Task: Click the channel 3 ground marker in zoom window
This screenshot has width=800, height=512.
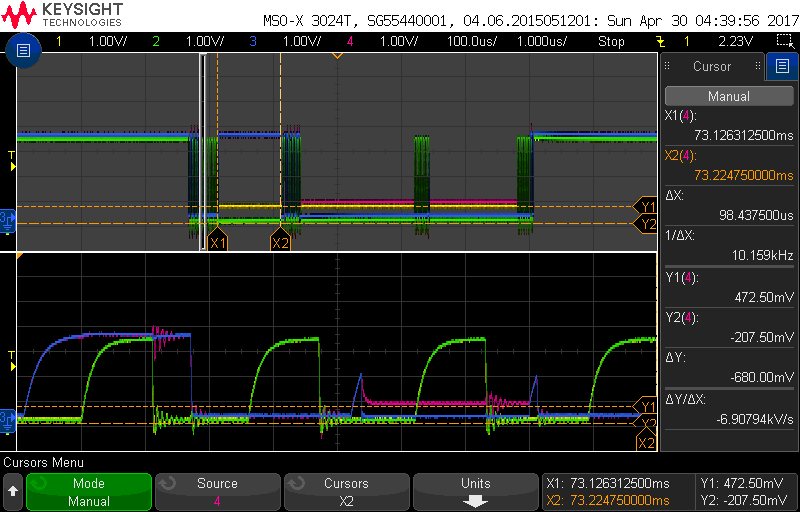Action: coord(8,420)
